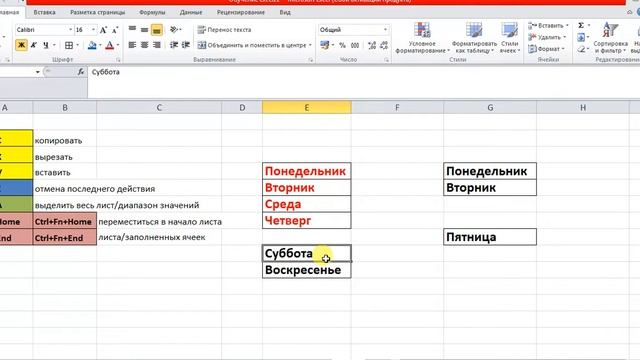Select pink Ctrl+Fn+Home cell
This screenshot has height=360, width=640.
coord(64,222)
